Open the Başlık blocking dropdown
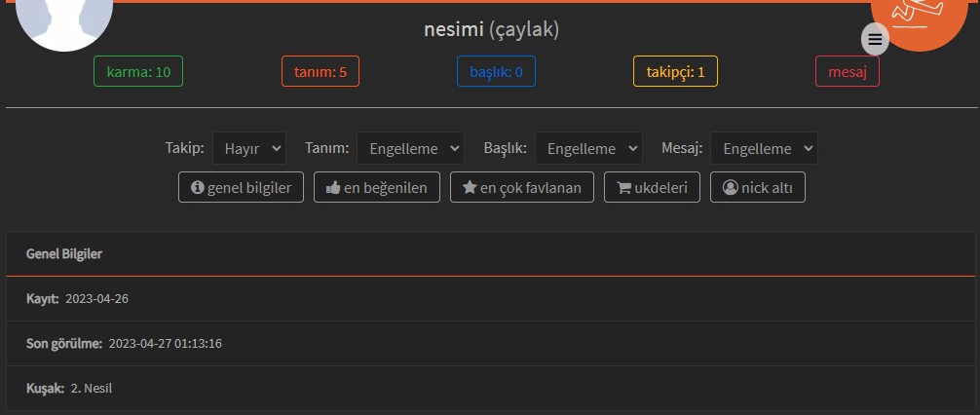 [588, 148]
